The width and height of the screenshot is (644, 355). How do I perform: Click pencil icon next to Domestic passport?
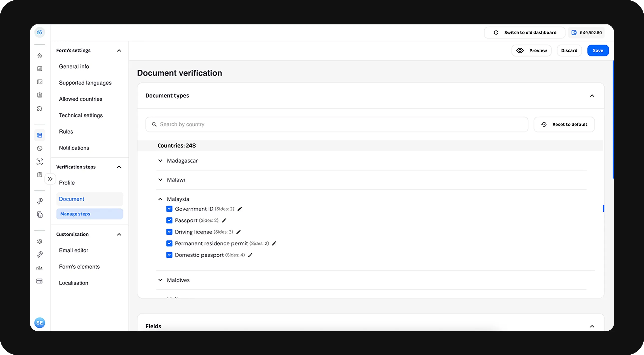tap(250, 255)
